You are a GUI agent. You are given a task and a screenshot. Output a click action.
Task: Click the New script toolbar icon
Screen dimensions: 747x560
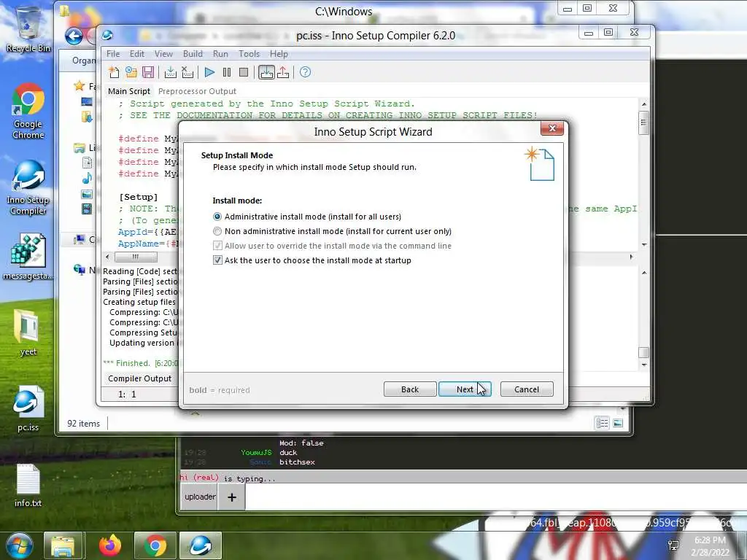[x=114, y=72]
